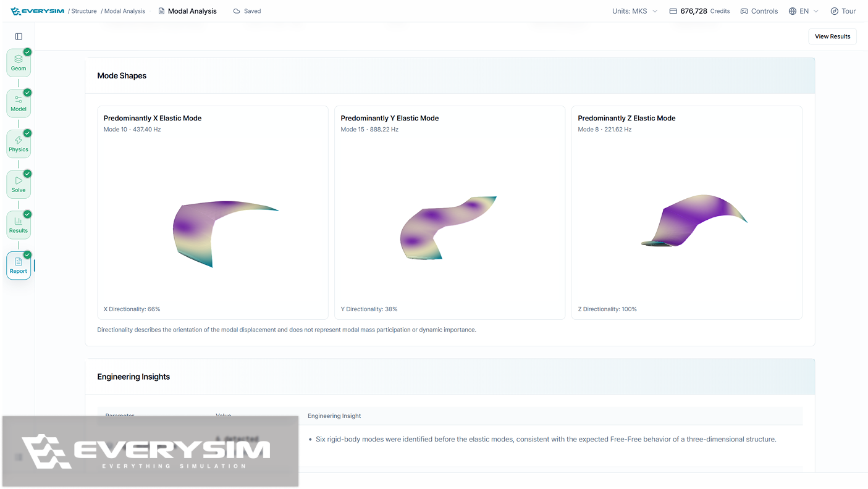Click the Engineering Insight column header

[x=334, y=416]
